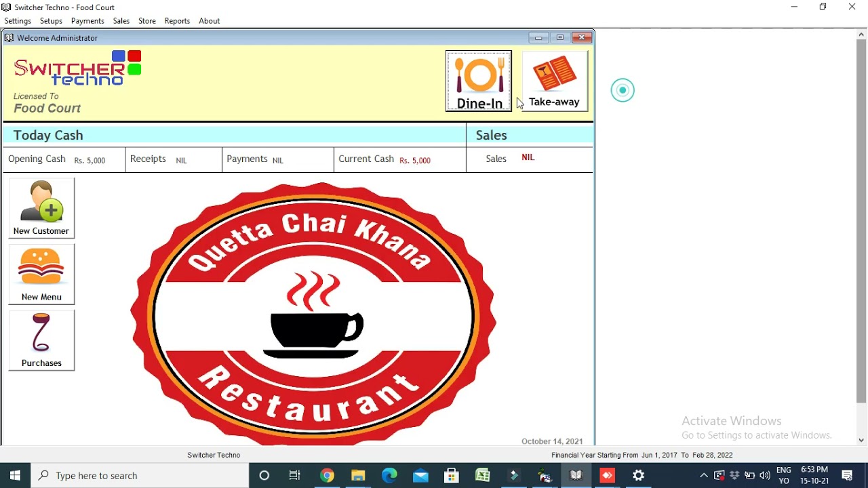
Task: Click the scrollbar down arrow
Action: pos(861,440)
